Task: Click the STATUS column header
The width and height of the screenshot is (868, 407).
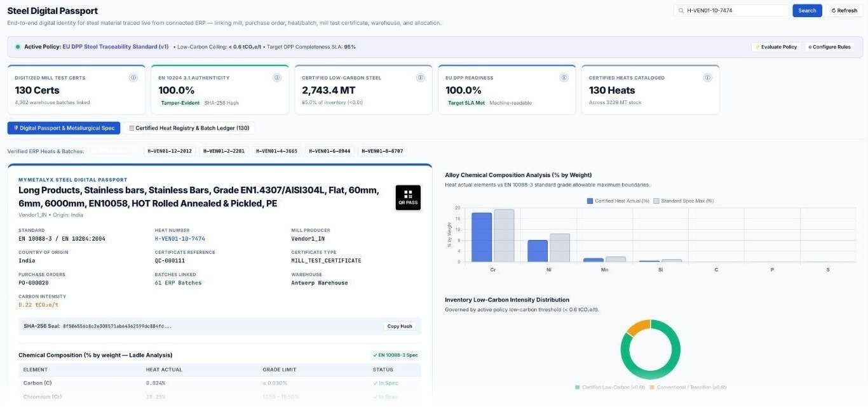Action: 383,370
